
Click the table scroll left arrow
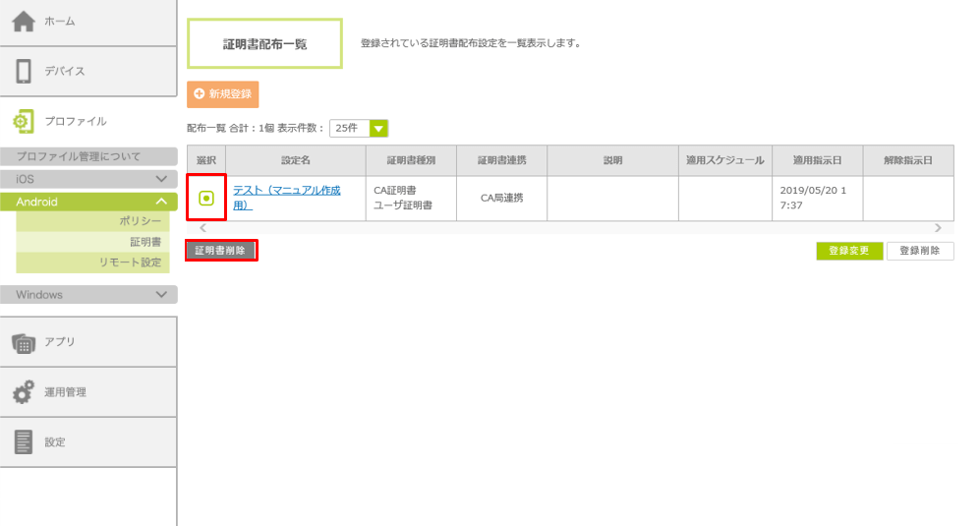pyautogui.click(x=202, y=228)
